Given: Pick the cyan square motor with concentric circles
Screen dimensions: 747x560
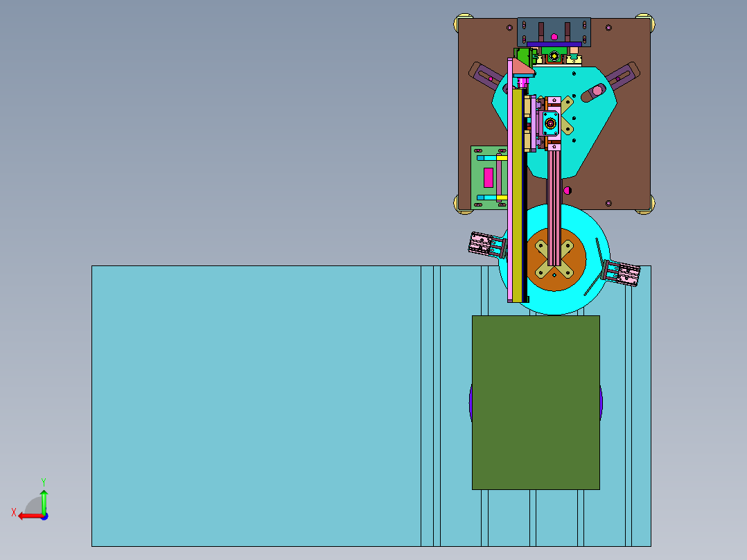Looking at the screenshot, I should coord(550,124).
